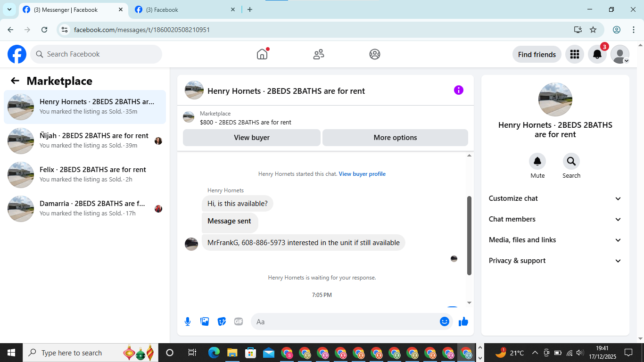
Task: Attach a file or photo icon
Action: pos(205,321)
